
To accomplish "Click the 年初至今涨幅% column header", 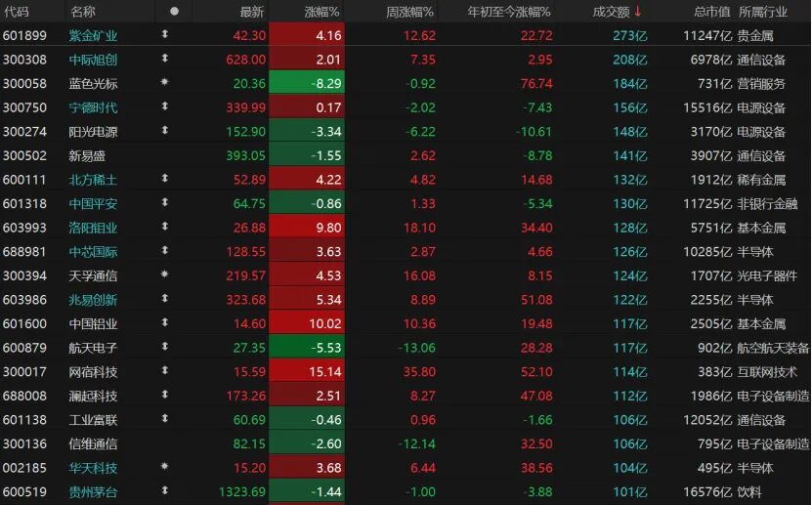I will [x=509, y=12].
